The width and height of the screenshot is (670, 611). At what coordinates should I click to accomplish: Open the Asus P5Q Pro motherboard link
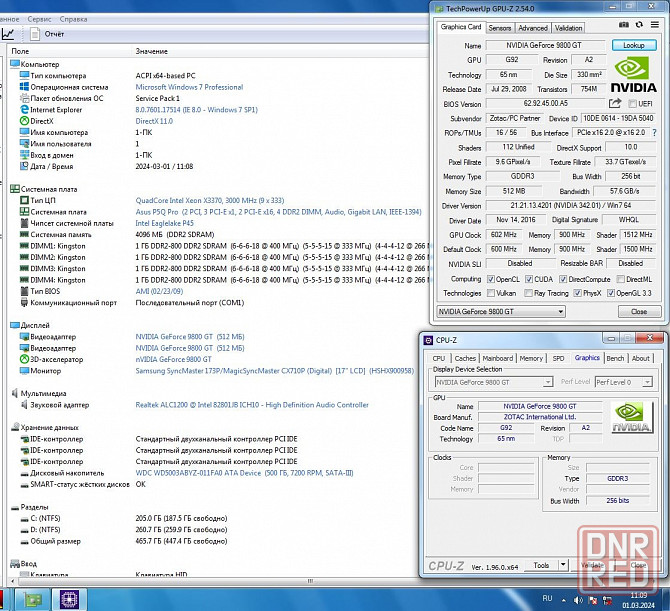point(278,212)
